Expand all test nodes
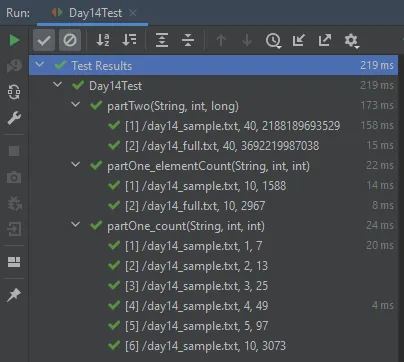This screenshot has height=362, width=404. click(x=162, y=40)
